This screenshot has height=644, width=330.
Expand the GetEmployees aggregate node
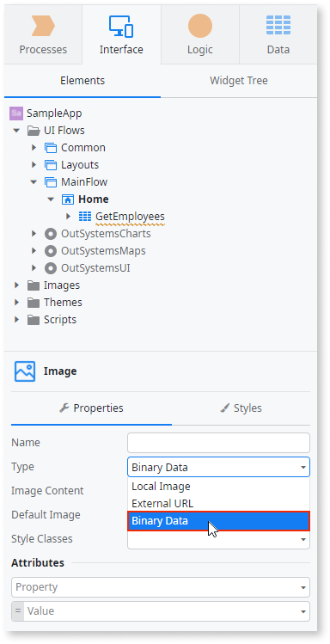(68, 217)
